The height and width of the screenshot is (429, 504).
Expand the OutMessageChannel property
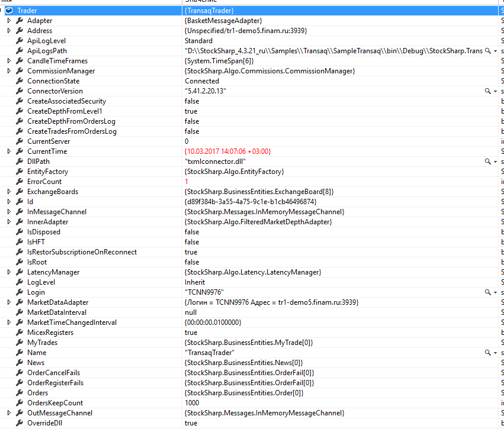[x=9, y=413]
